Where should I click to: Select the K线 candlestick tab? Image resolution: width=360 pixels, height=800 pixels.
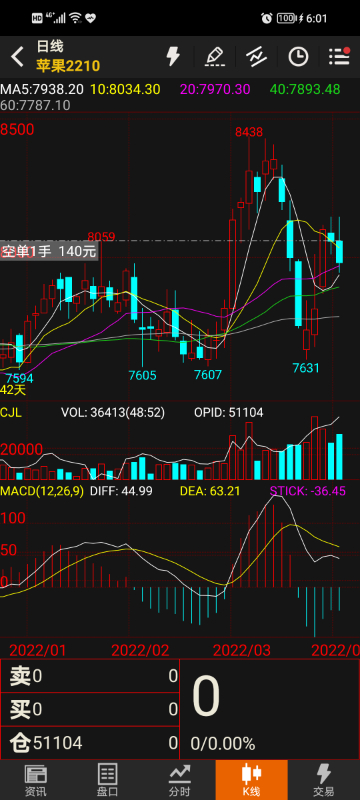(251, 780)
